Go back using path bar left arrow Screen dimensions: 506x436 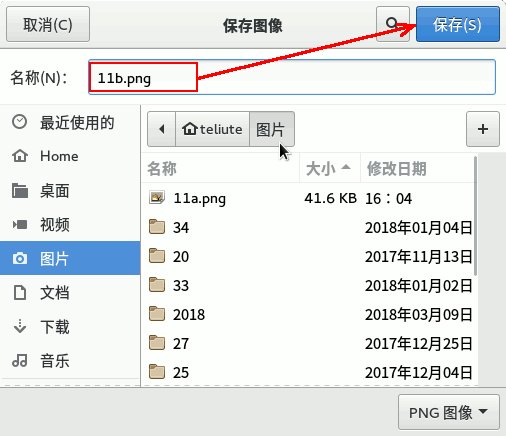pyautogui.click(x=162, y=129)
